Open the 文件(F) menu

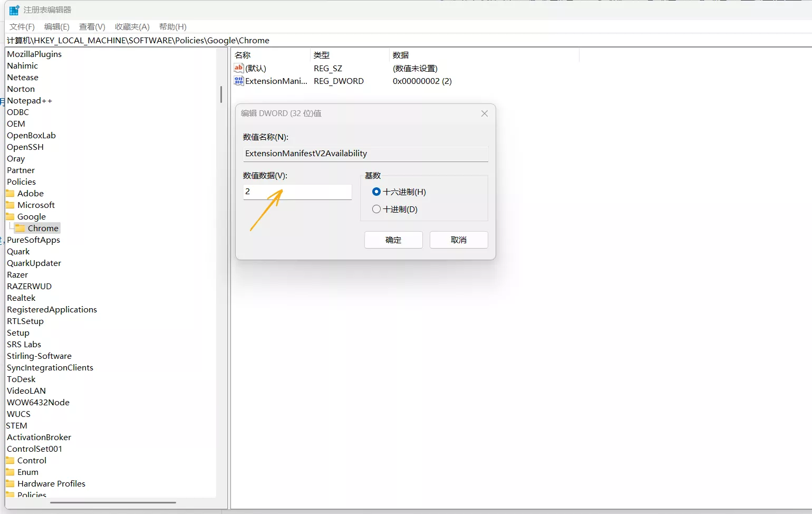22,26
